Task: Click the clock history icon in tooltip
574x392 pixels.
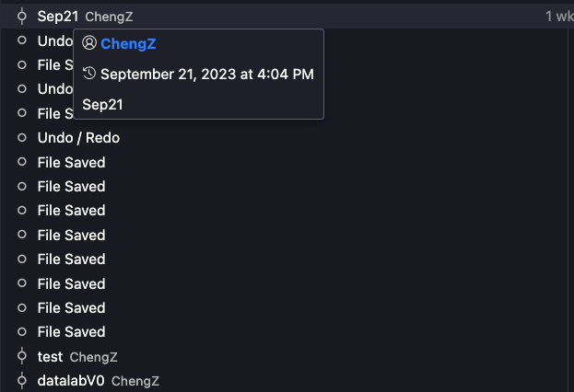Action: 89,74
